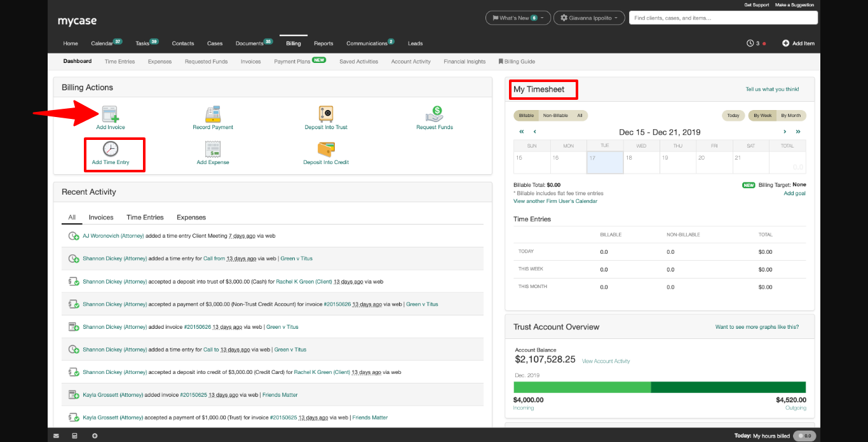This screenshot has width=868, height=442.
Task: Click Tell us what you think link
Action: (x=772, y=89)
